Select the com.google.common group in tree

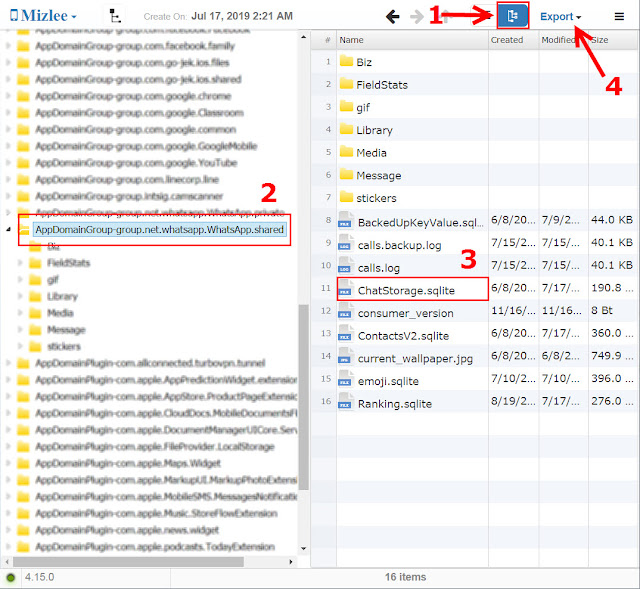(x=136, y=129)
